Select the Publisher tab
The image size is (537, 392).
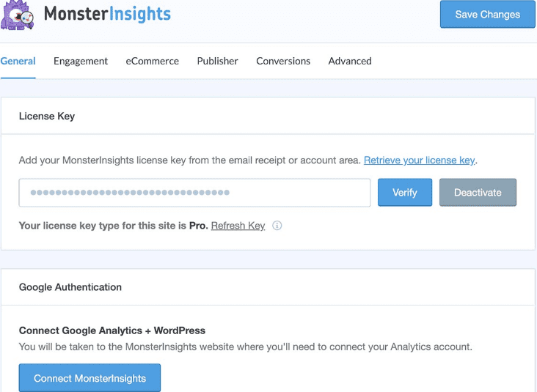click(217, 61)
